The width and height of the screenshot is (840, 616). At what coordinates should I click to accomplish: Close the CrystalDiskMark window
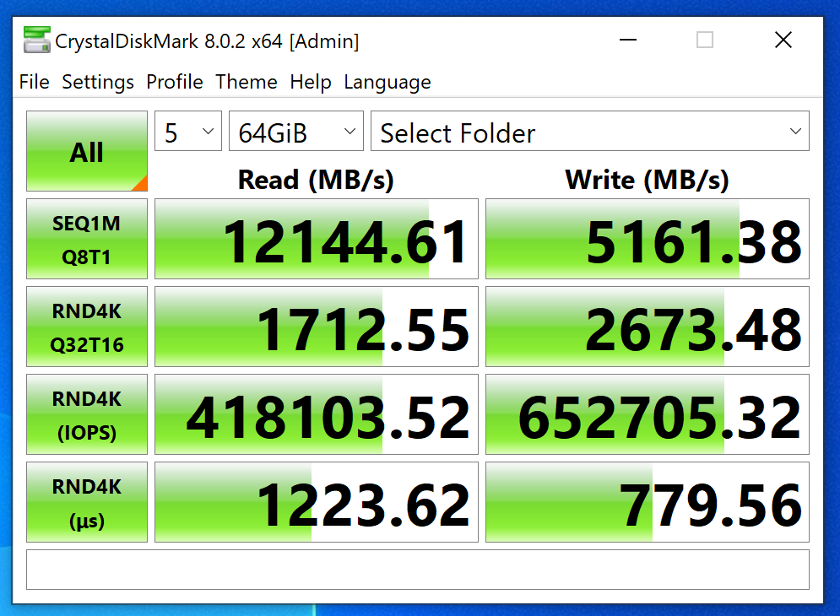click(x=783, y=40)
